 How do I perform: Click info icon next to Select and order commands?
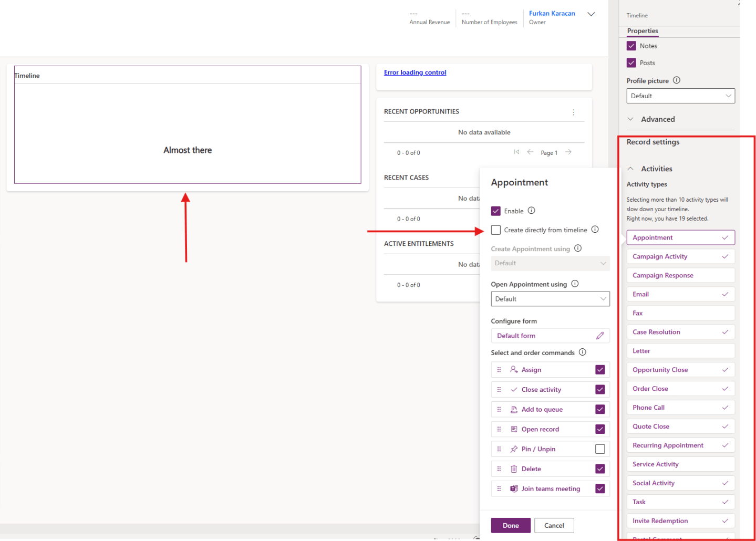(x=583, y=352)
